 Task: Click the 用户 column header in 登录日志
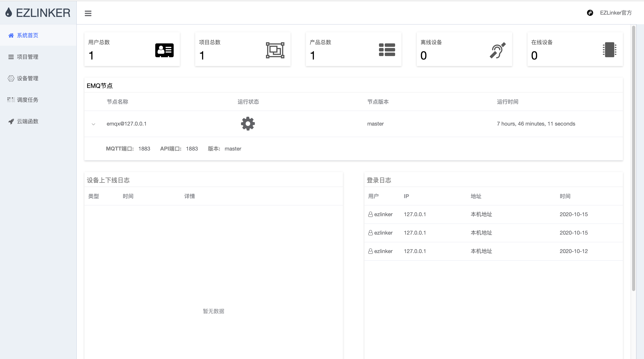pos(373,196)
